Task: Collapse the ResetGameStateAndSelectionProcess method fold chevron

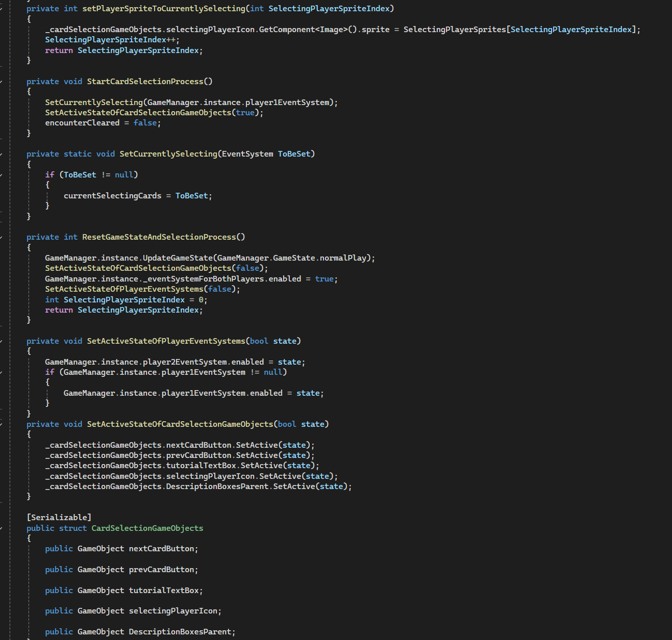Action: pos(2,237)
